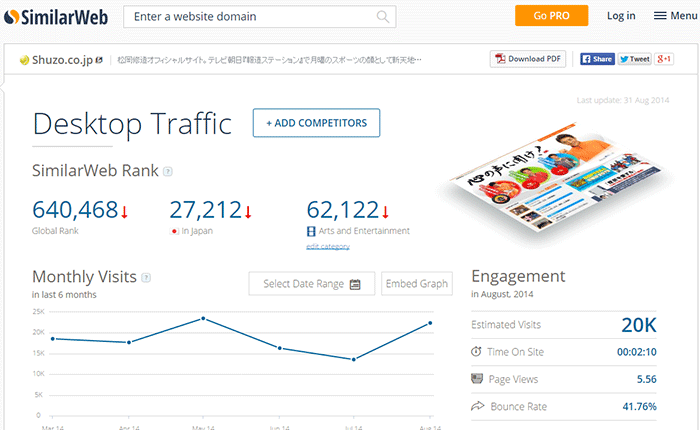Image resolution: width=700 pixels, height=430 pixels.
Task: Click the Japan rank 27,212 value
Action: 205,209
